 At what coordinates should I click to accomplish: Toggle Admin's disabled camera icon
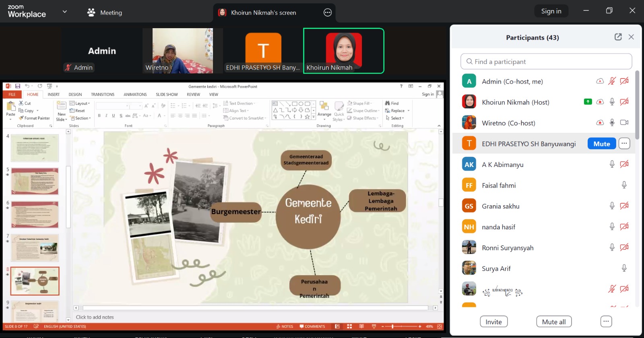point(624,81)
